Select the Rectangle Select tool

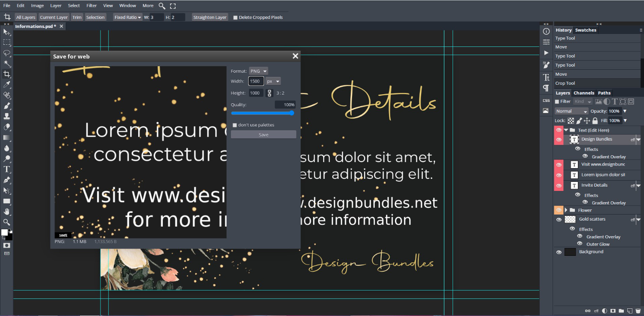[x=7, y=43]
